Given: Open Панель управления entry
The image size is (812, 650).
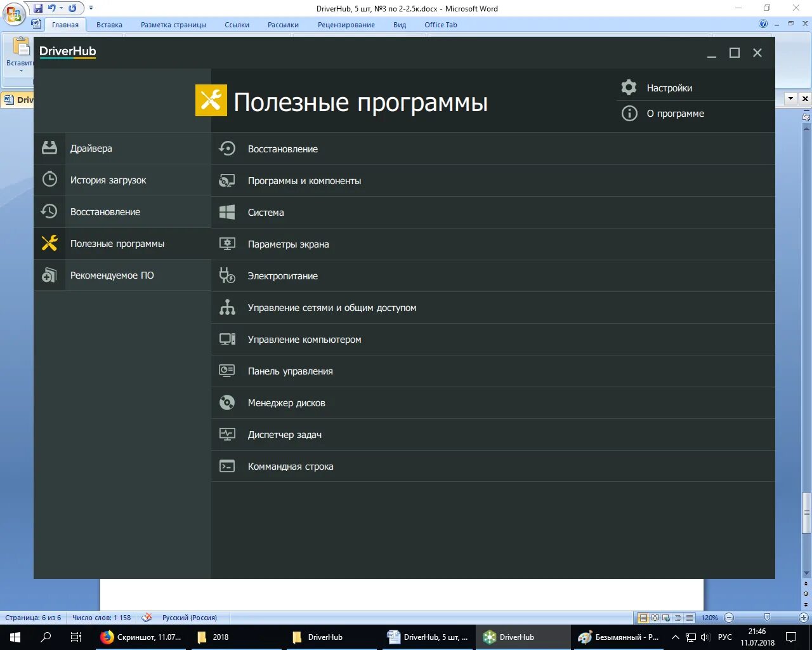Looking at the screenshot, I should 493,371.
